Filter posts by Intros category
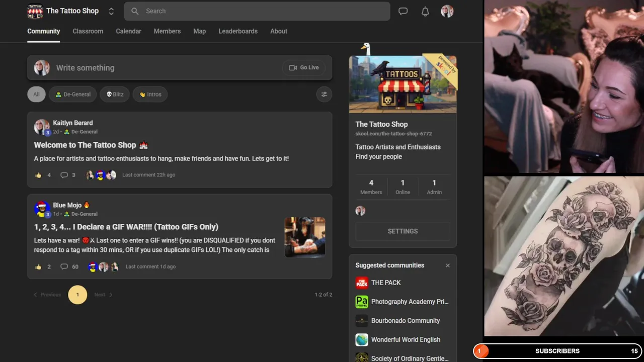 150,94
